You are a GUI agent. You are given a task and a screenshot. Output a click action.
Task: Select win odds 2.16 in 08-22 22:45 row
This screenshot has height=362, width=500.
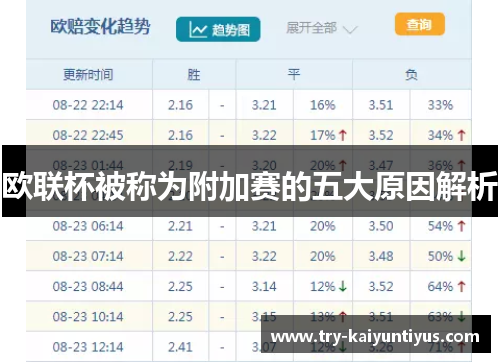[x=180, y=135]
